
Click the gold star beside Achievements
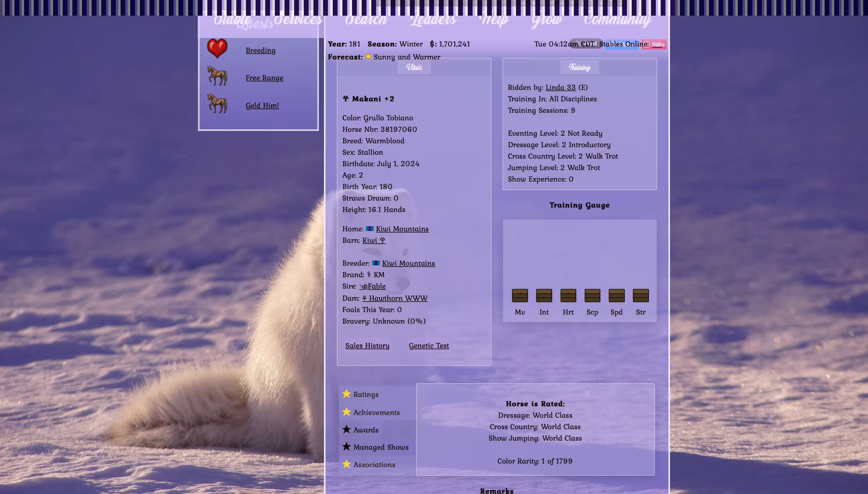click(x=346, y=412)
